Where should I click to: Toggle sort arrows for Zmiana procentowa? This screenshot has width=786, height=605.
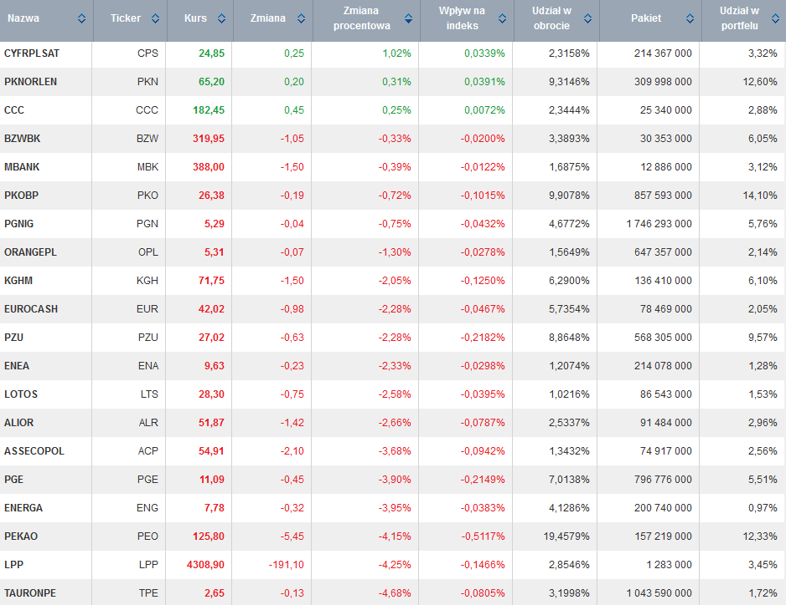click(x=409, y=19)
